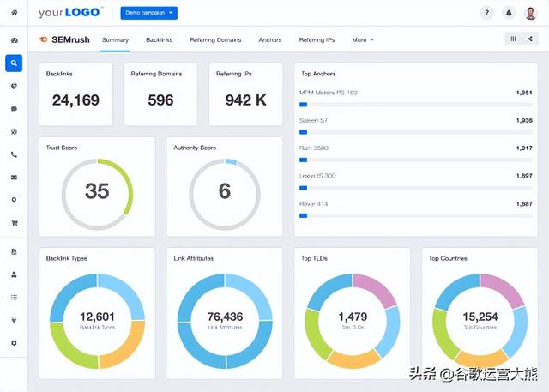
Task: Open the integrations plug icon
Action: click(x=14, y=320)
